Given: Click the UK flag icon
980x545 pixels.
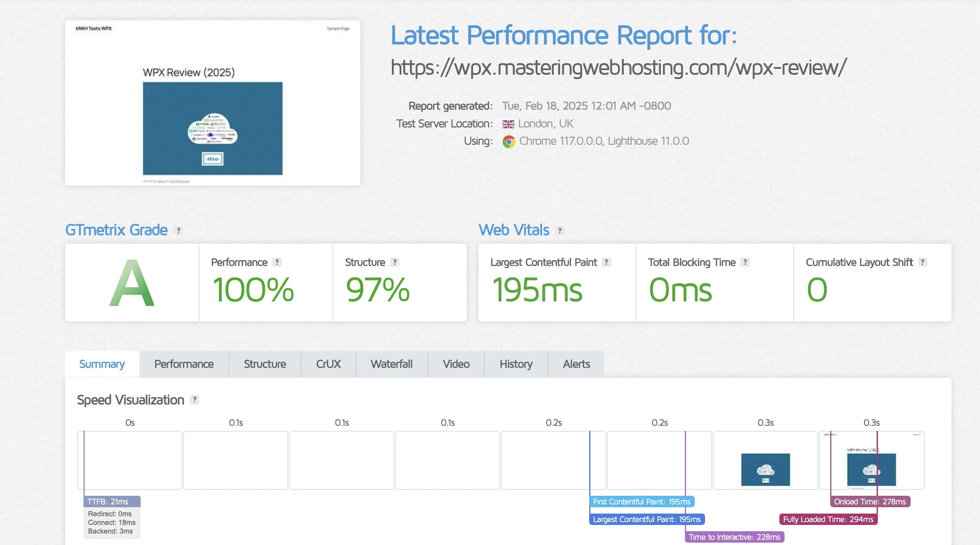Looking at the screenshot, I should pos(508,124).
